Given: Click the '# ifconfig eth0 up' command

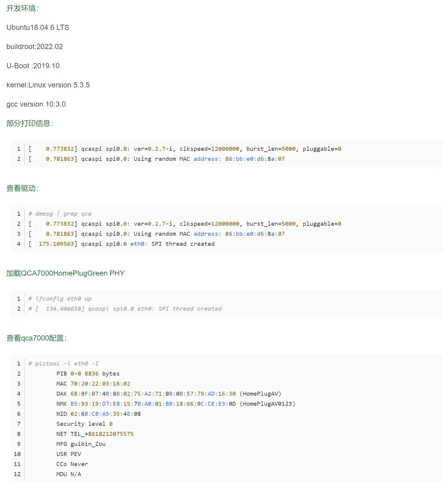Looking at the screenshot, I should (x=60, y=299).
